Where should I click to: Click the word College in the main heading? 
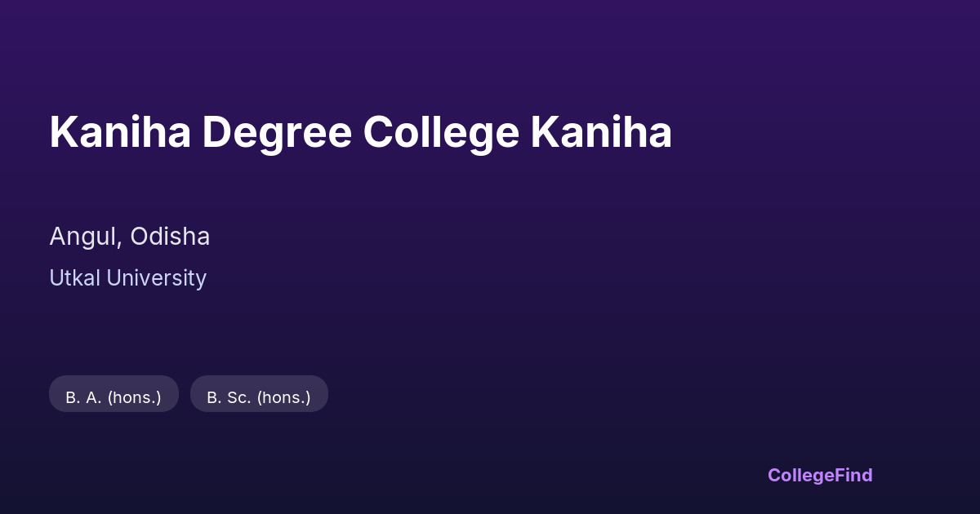[x=441, y=133]
